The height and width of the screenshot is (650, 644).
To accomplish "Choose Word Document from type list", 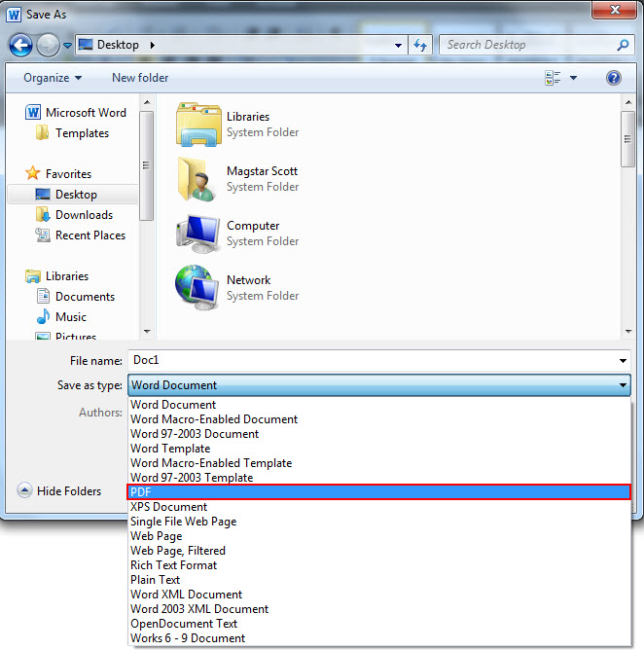I will (x=379, y=405).
